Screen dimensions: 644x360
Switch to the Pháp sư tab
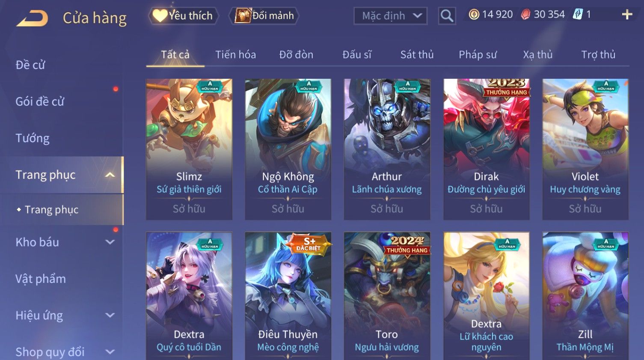pos(478,55)
